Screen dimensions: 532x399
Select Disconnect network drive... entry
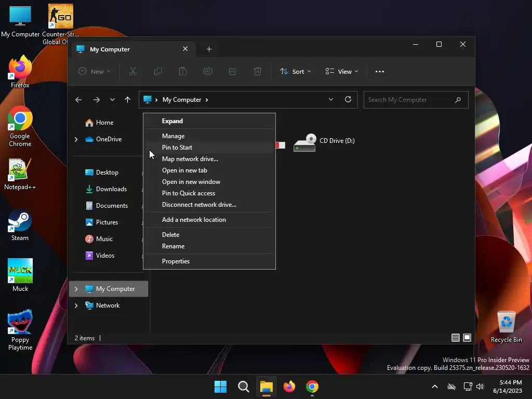pos(209,205)
